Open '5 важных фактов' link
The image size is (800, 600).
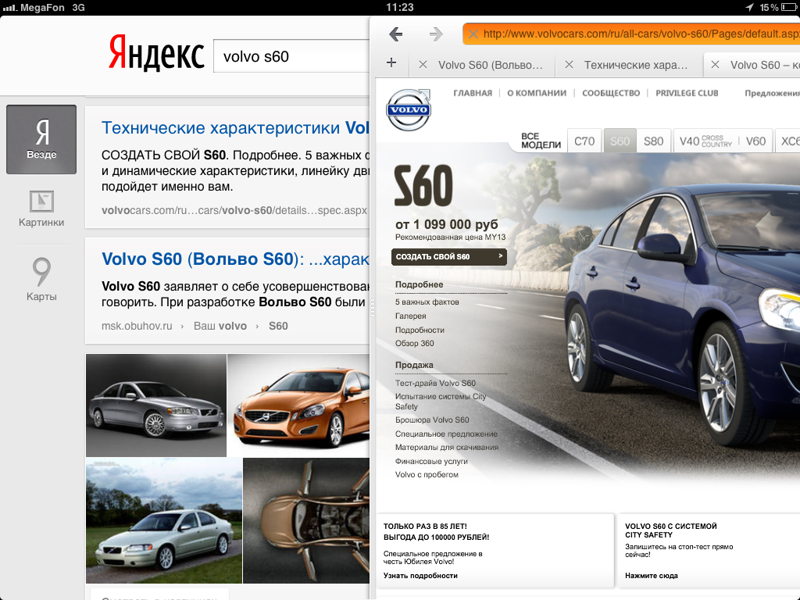coord(427,302)
